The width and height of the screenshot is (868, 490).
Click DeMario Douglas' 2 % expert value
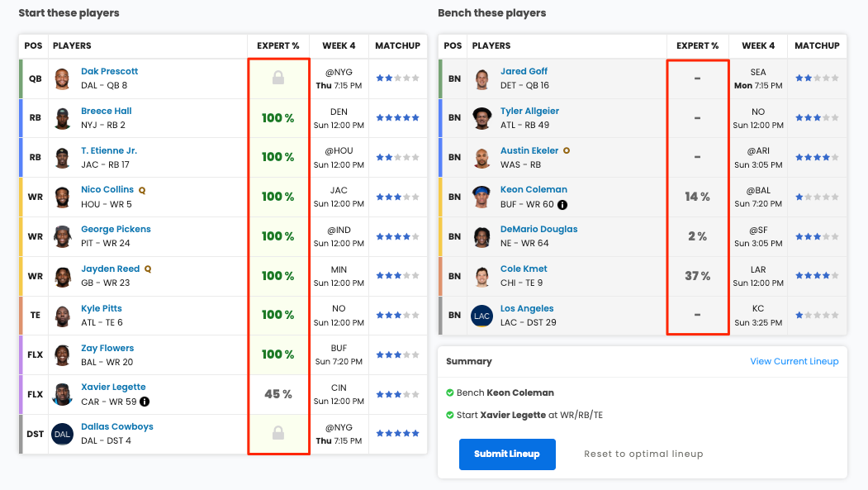698,236
